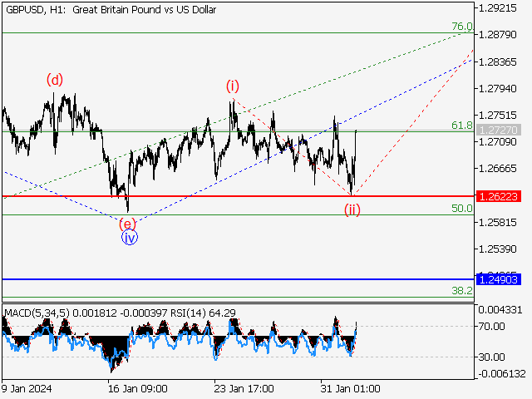532x399 pixels.
Task: Click the MACD(5,34,5) indicator label
Action: (37, 313)
